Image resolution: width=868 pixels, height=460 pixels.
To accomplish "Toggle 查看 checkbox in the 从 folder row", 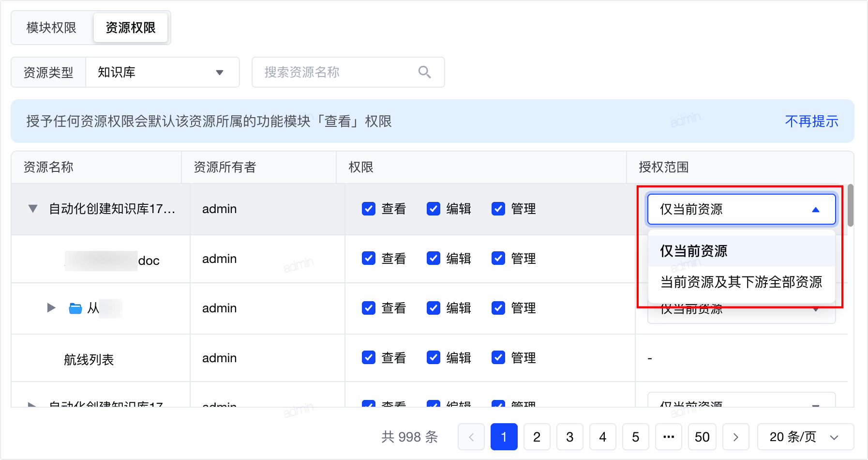I will pyautogui.click(x=369, y=308).
